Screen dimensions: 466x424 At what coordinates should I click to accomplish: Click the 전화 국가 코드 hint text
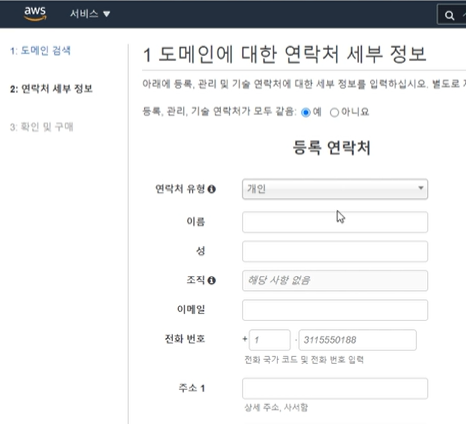coord(304,360)
